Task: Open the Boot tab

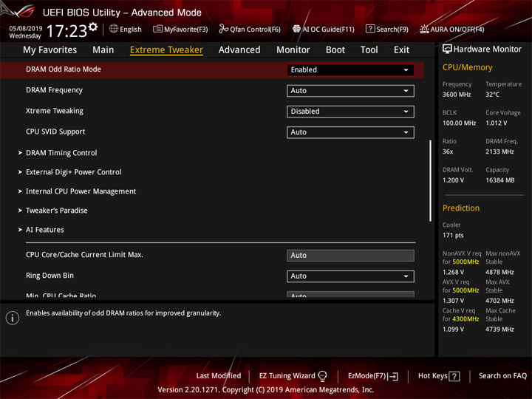Action: pyautogui.click(x=335, y=50)
